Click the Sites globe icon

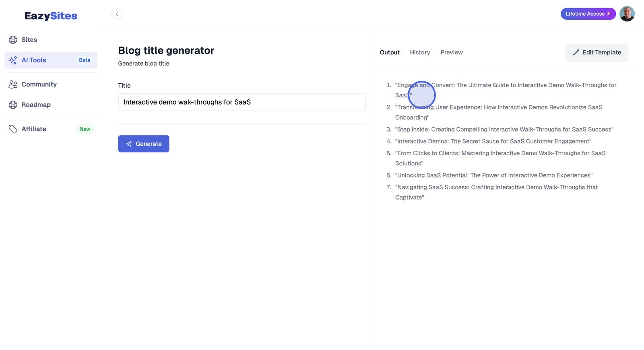(x=13, y=40)
